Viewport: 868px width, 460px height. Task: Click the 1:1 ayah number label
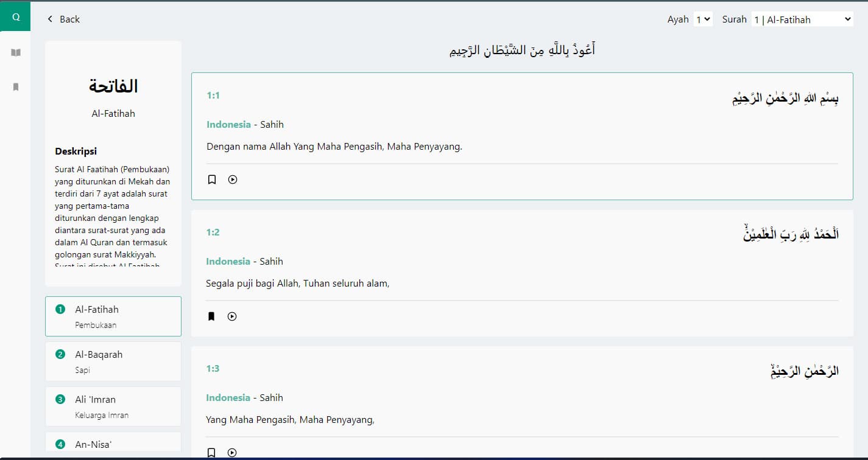213,96
